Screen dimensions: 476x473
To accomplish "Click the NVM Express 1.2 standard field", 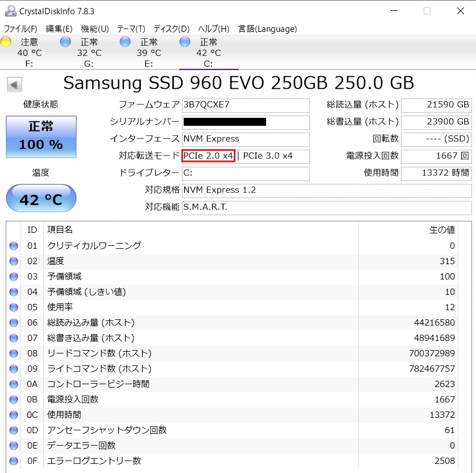I will (x=326, y=191).
